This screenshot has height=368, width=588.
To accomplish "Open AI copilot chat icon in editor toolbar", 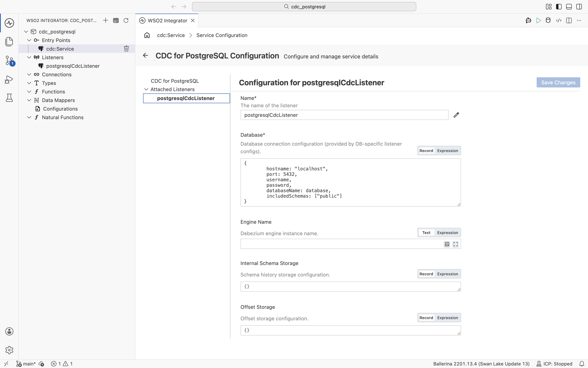I will (x=528, y=20).
